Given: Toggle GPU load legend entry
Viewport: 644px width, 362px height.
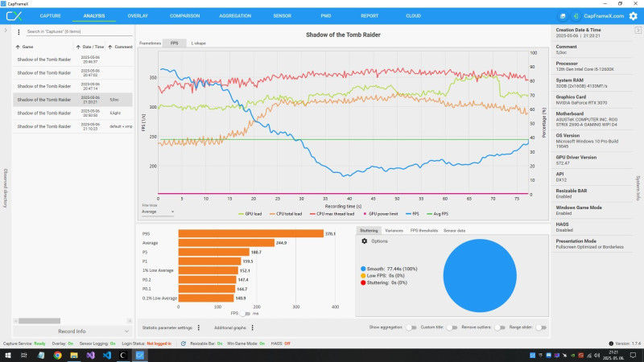Looking at the screenshot, I should (250, 214).
